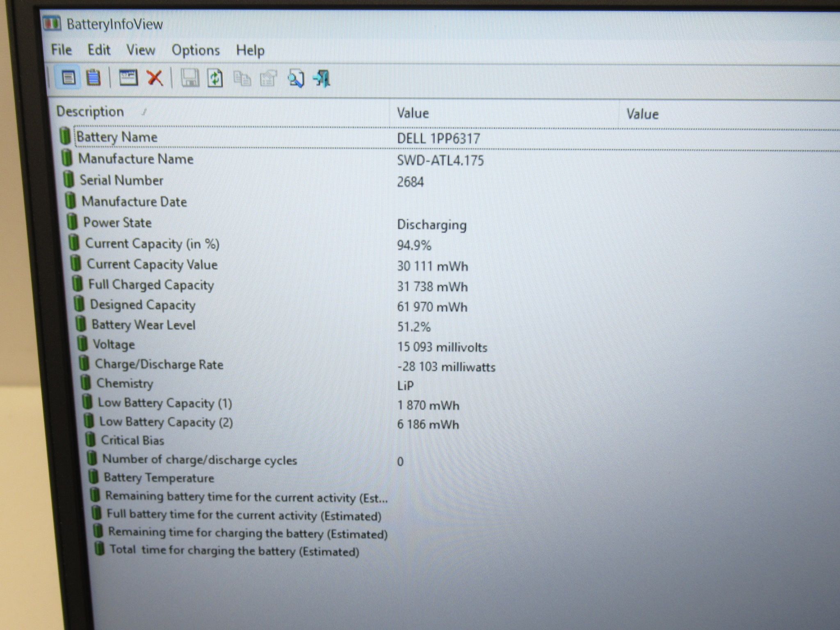Viewport: 840px width, 630px height.
Task: Select the Critical Bias row label
Action: (132, 440)
